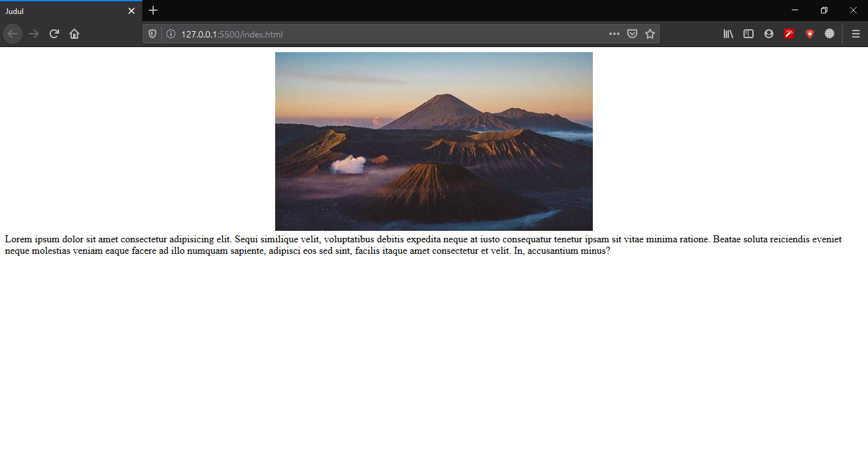Open the page actions ellipsis menu
The height and width of the screenshot is (463, 868).
[614, 34]
